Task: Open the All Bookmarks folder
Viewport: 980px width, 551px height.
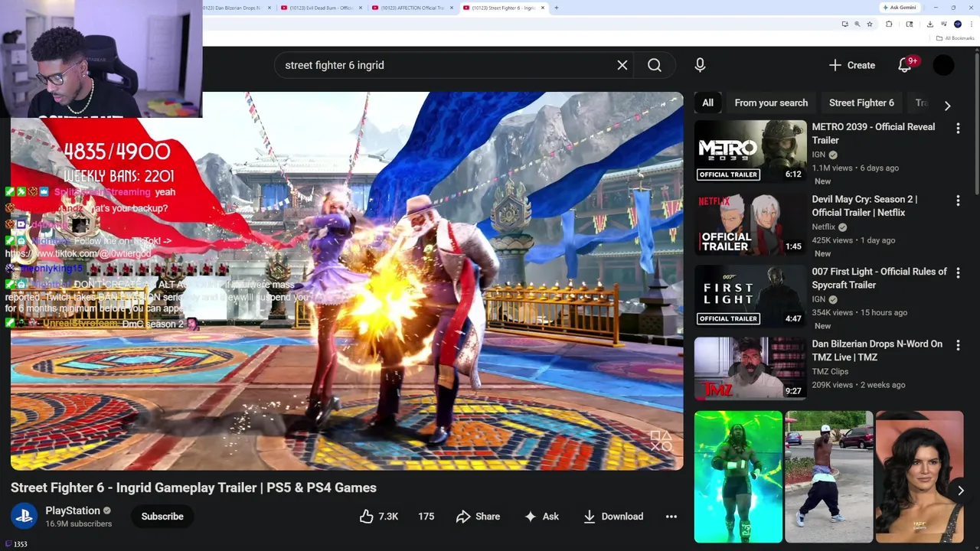Action: [955, 38]
